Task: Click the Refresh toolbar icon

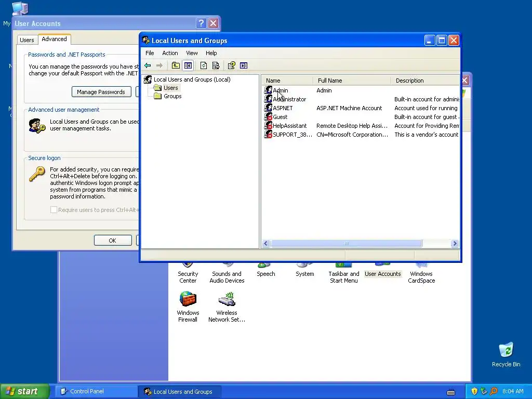Action: click(x=204, y=65)
